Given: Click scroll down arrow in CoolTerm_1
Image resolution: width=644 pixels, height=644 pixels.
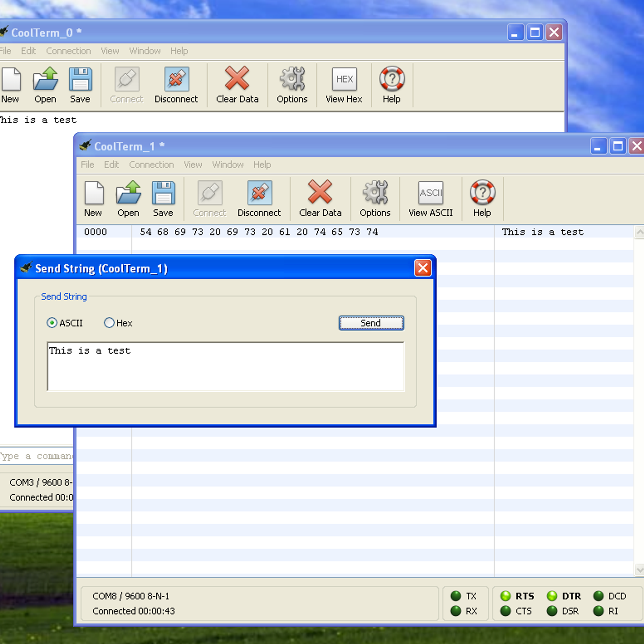Looking at the screenshot, I should coord(639,570).
